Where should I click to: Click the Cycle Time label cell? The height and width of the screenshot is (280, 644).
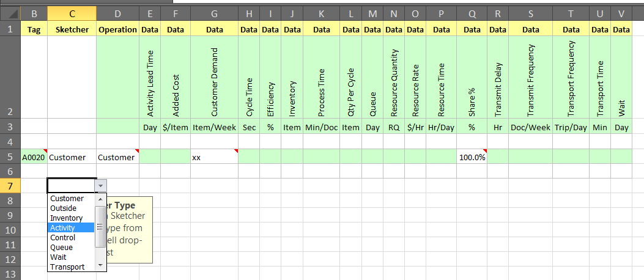pyautogui.click(x=249, y=77)
